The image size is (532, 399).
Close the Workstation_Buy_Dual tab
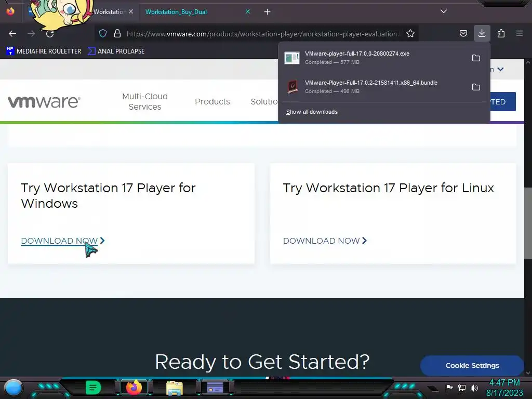click(x=248, y=11)
